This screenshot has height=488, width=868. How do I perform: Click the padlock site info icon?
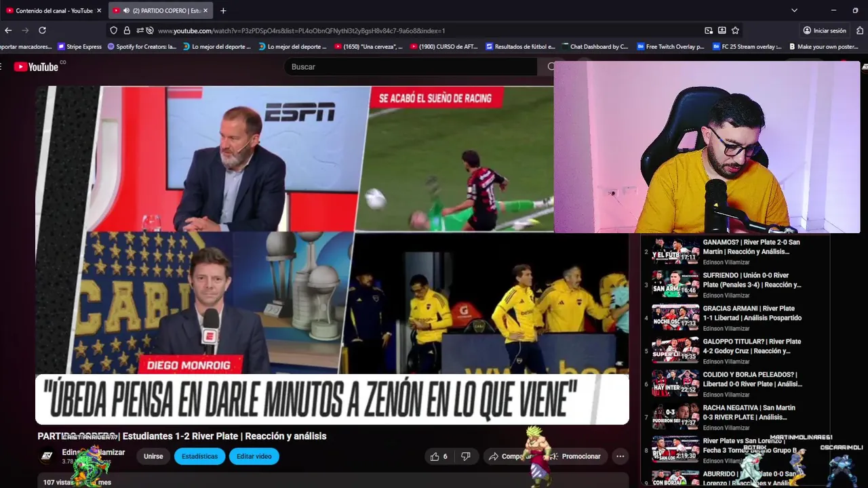127,30
